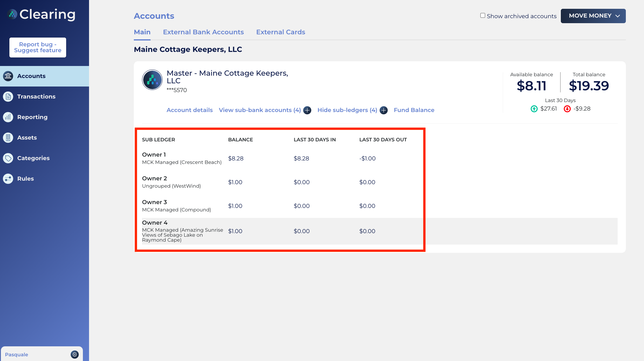Viewport: 644px width, 361px height.
Task: Go to Reporting in the sidebar
Action: 45,117
